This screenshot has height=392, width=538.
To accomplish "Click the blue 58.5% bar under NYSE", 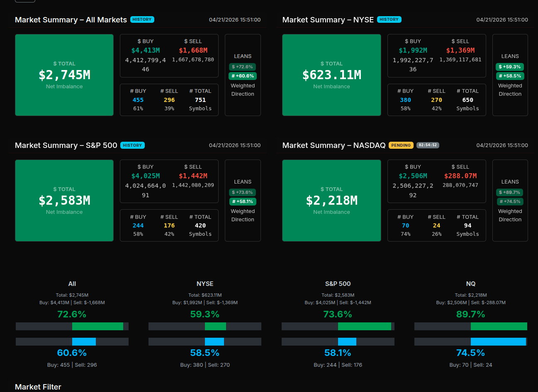I will (214, 342).
